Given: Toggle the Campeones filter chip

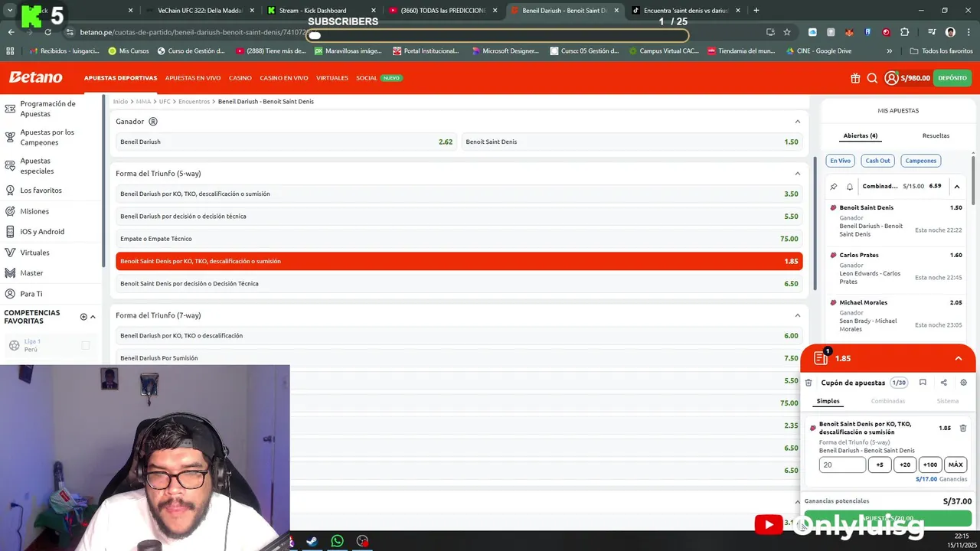Looking at the screenshot, I should pyautogui.click(x=920, y=161).
